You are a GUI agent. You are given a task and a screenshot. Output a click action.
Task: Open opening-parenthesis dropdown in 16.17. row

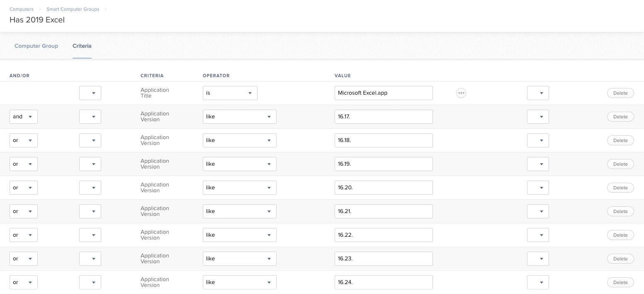coord(90,117)
